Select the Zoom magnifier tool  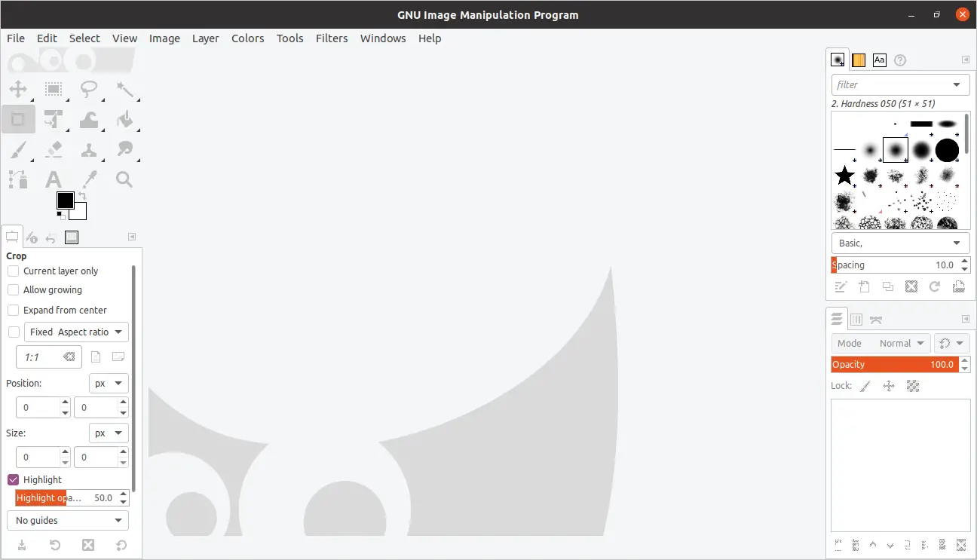pyautogui.click(x=124, y=179)
